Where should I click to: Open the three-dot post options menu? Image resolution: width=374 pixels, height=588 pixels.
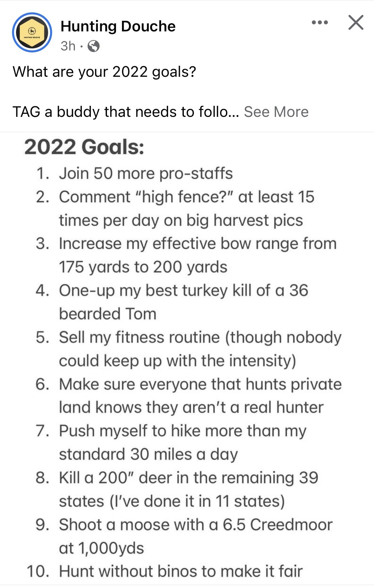320,23
